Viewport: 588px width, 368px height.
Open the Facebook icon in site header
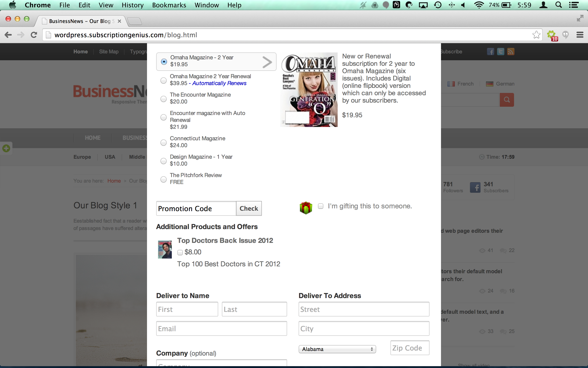(491, 52)
